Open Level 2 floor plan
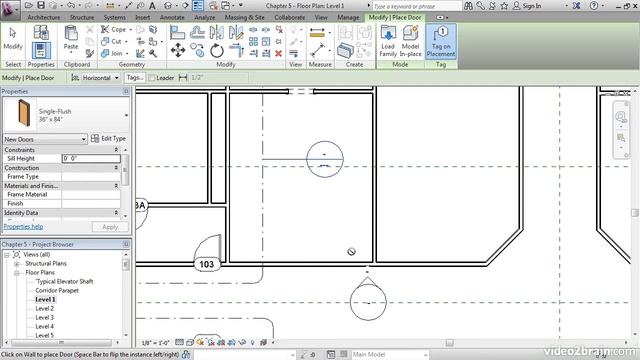Viewport: 640px width, 360px height. point(44,309)
